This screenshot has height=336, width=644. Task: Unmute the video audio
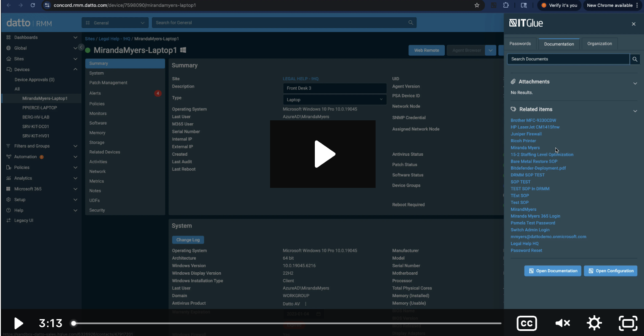(563, 323)
